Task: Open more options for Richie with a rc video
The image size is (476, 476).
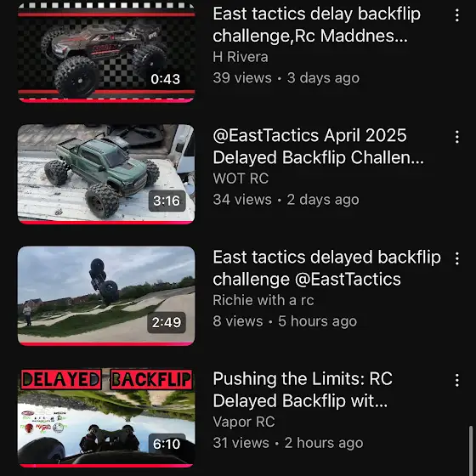Action: tap(457, 258)
